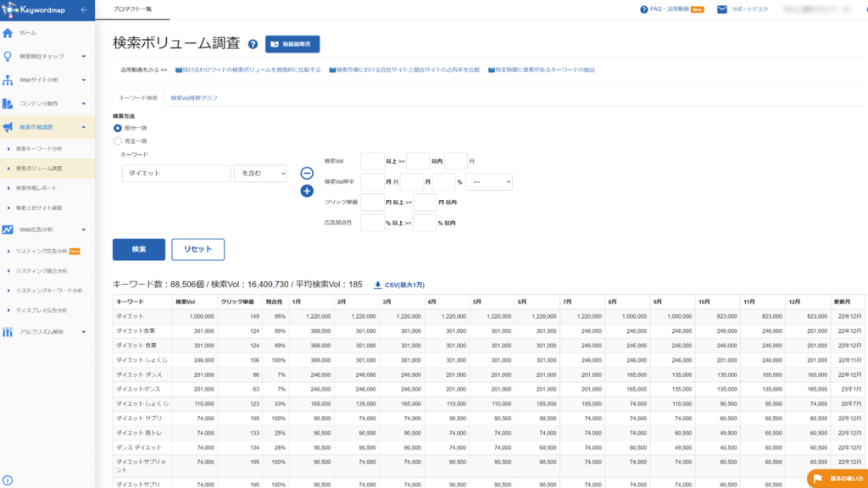Click the 競合性 column header
The width and height of the screenshot is (868, 488).
[274, 302]
